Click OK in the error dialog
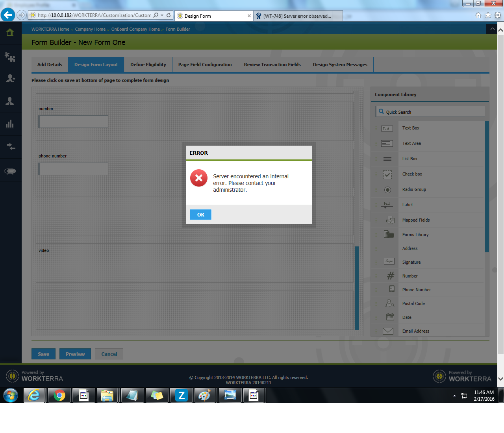Image resolution: width=504 pixels, height=433 pixels. click(x=200, y=215)
